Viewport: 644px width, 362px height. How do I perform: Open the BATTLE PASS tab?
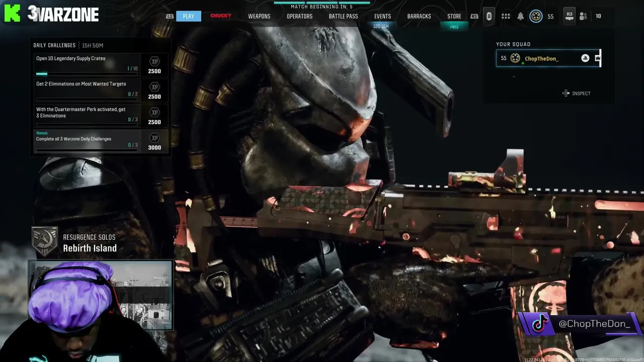pyautogui.click(x=343, y=16)
